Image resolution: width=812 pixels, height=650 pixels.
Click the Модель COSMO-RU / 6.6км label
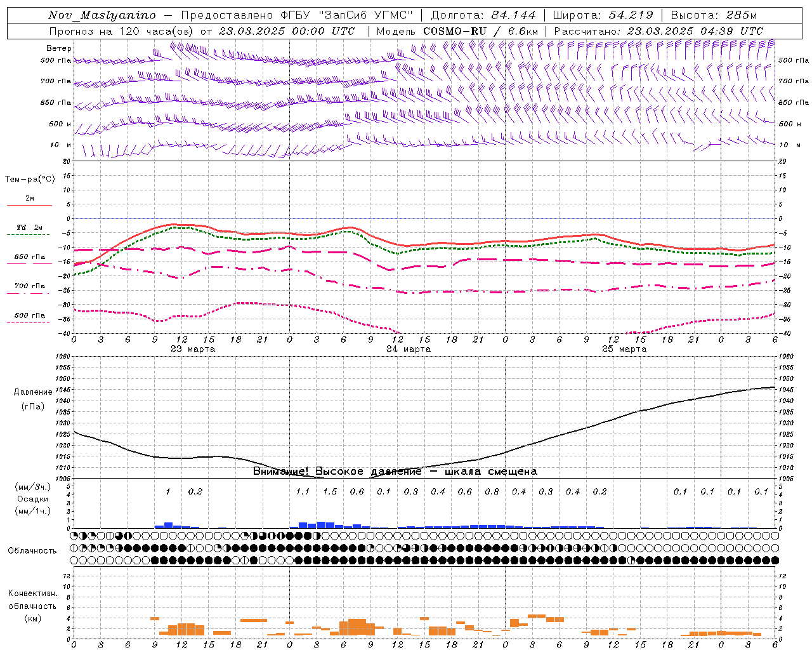coord(457,31)
